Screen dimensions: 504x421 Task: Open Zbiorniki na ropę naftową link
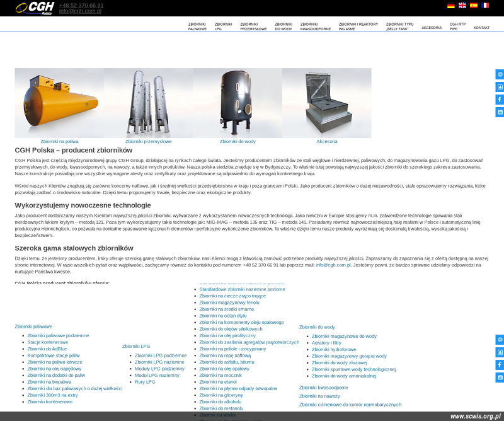[225, 355]
